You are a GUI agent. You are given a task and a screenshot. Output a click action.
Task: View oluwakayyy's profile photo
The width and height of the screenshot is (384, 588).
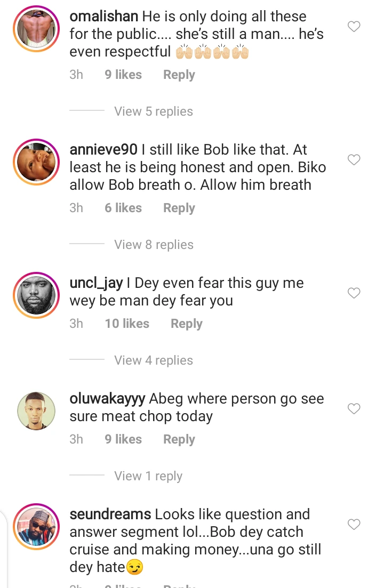coord(36,411)
